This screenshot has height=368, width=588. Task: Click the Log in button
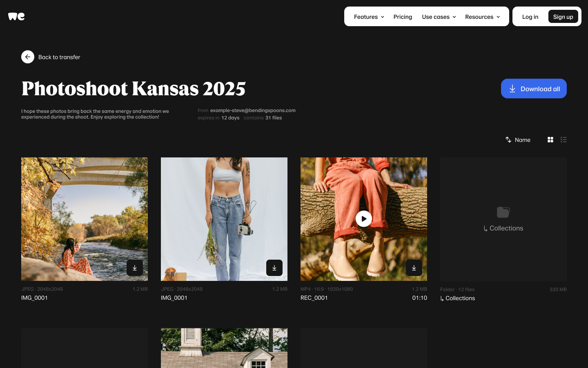[x=530, y=17]
